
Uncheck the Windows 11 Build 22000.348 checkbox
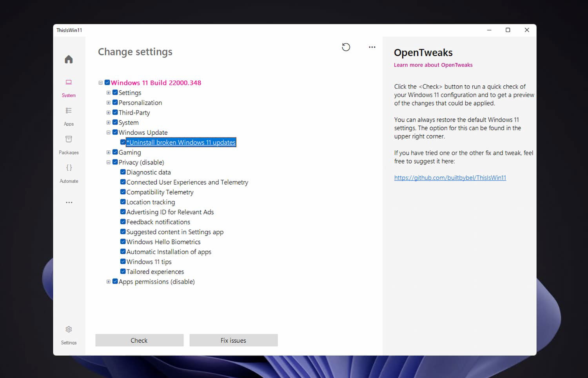(107, 83)
